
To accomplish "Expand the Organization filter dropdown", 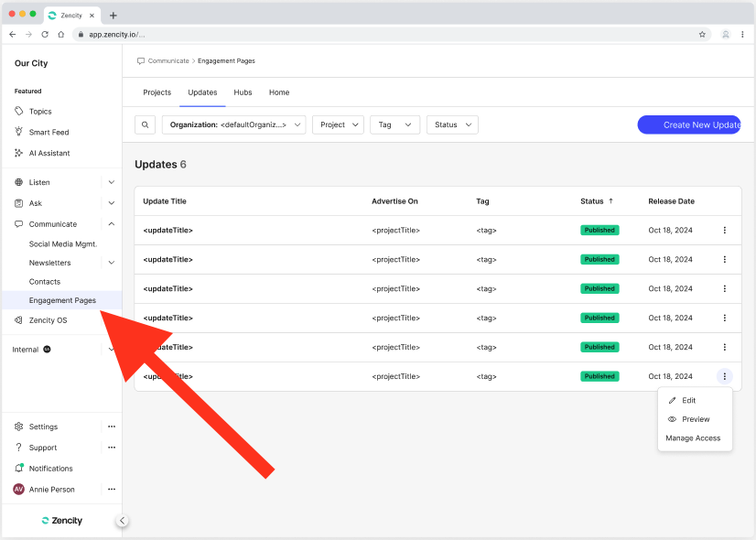I will 233,124.
